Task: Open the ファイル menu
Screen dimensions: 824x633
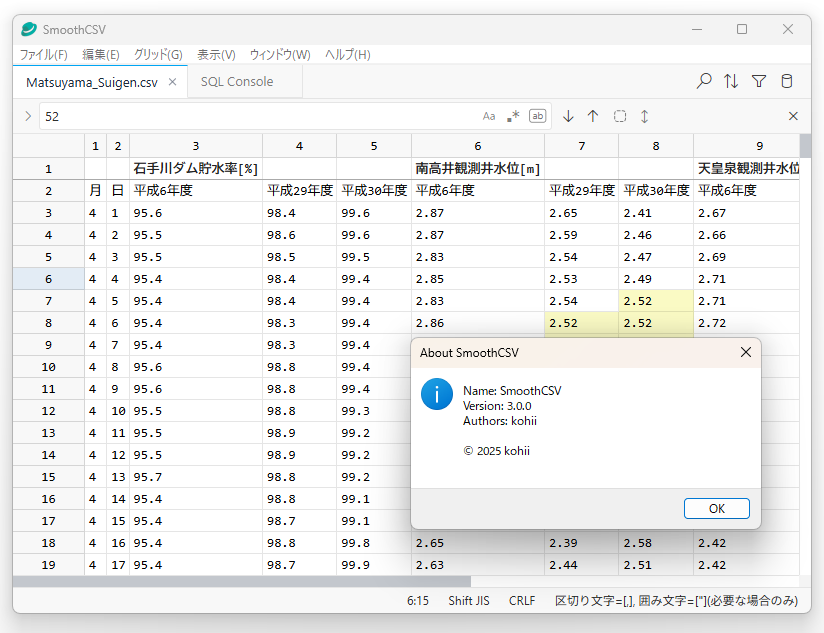Action: pyautogui.click(x=47, y=54)
